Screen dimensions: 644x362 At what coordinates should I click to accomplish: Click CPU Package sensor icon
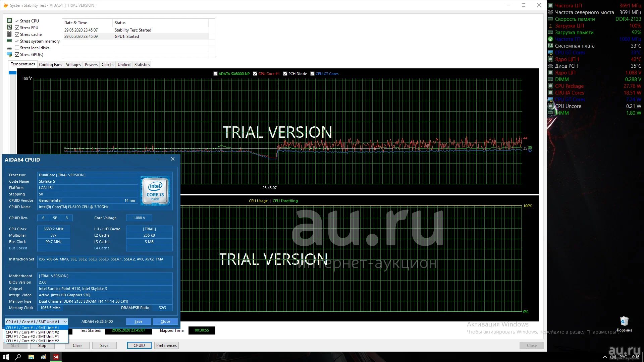coord(550,86)
